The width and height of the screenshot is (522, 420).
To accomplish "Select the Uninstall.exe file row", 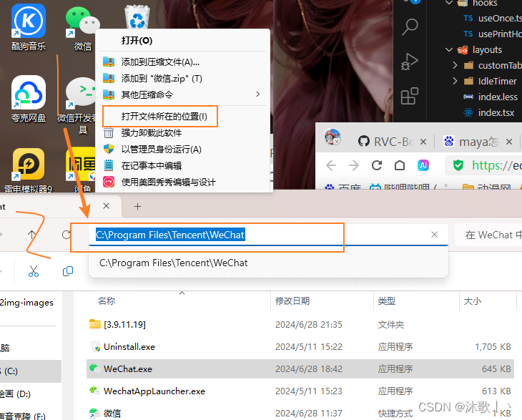I will [300, 347].
